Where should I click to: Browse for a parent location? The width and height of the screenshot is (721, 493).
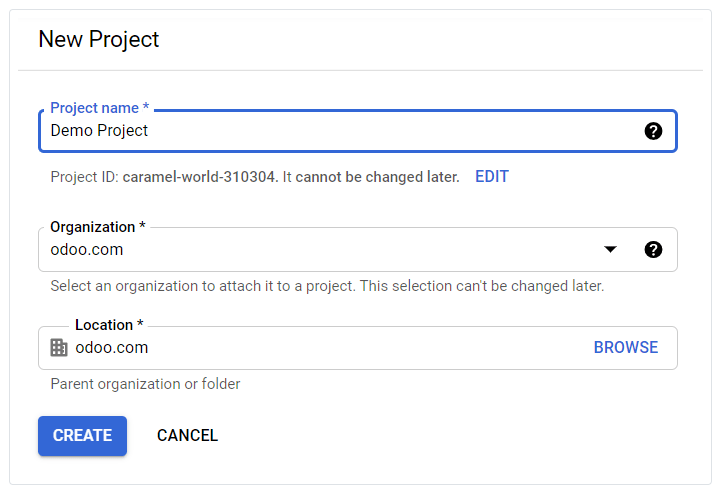click(626, 347)
